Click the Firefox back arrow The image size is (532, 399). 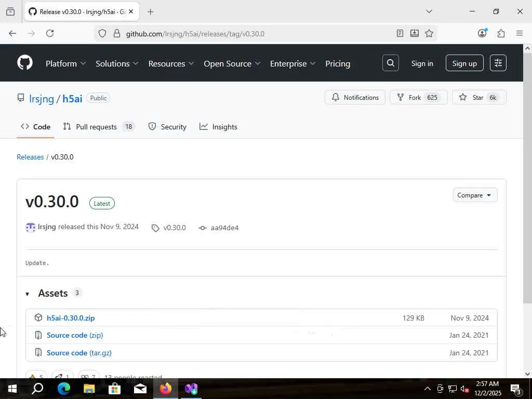[x=12, y=33]
